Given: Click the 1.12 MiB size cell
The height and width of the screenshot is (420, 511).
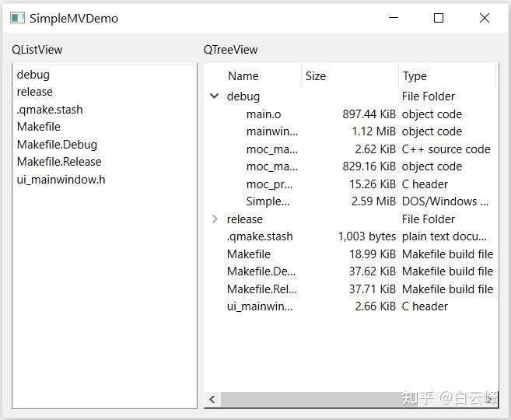Looking at the screenshot, I should (373, 131).
